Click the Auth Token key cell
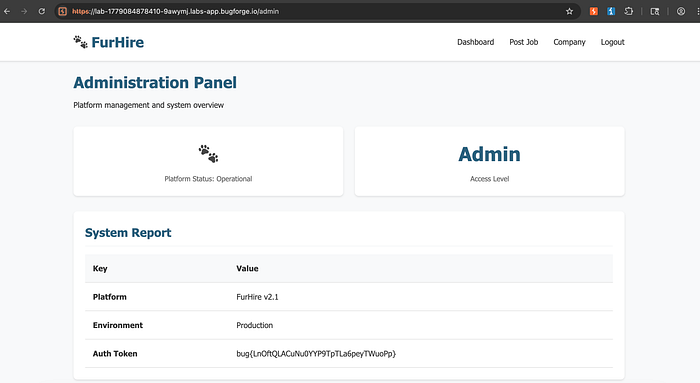 point(115,354)
